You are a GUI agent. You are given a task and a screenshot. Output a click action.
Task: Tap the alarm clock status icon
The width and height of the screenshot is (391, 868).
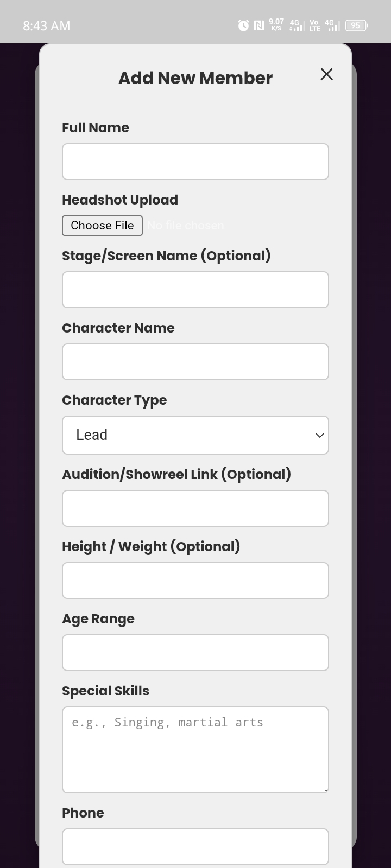(242, 25)
